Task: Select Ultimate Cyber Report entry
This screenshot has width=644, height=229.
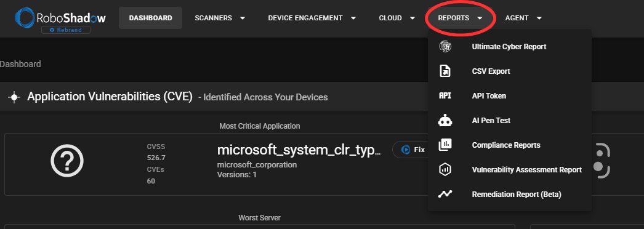Action: [x=509, y=46]
